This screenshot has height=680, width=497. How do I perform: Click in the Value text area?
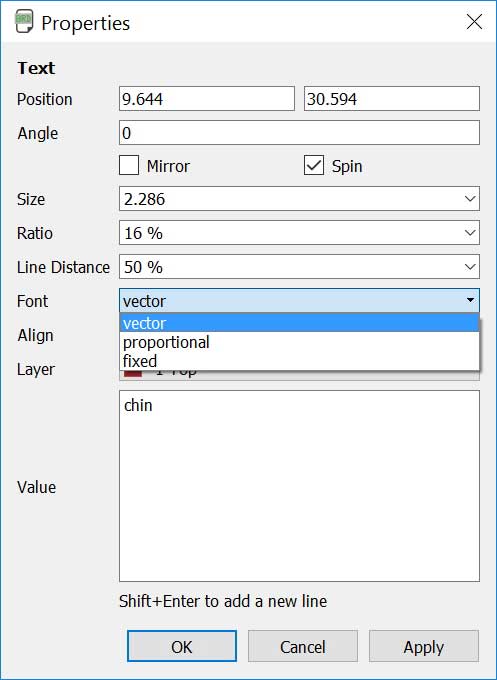299,486
